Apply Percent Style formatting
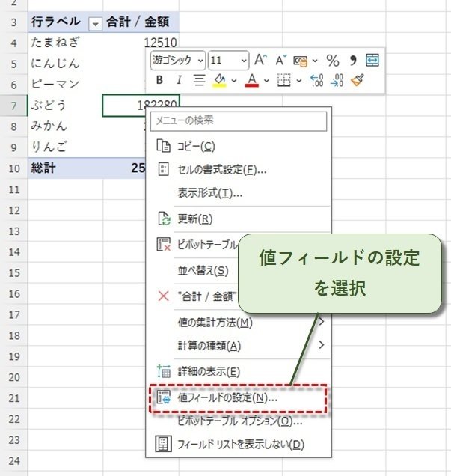451x476 pixels. point(333,61)
